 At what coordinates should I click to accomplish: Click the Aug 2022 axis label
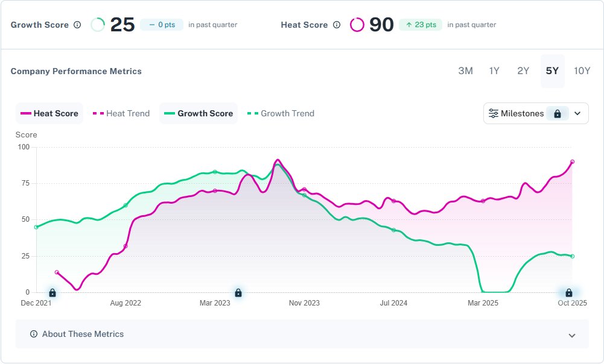[126, 303]
